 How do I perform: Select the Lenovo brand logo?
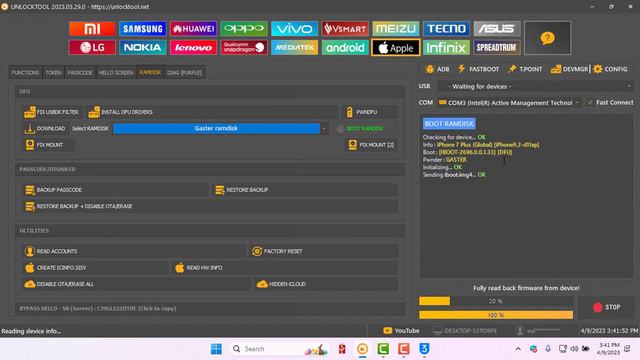[x=193, y=47]
